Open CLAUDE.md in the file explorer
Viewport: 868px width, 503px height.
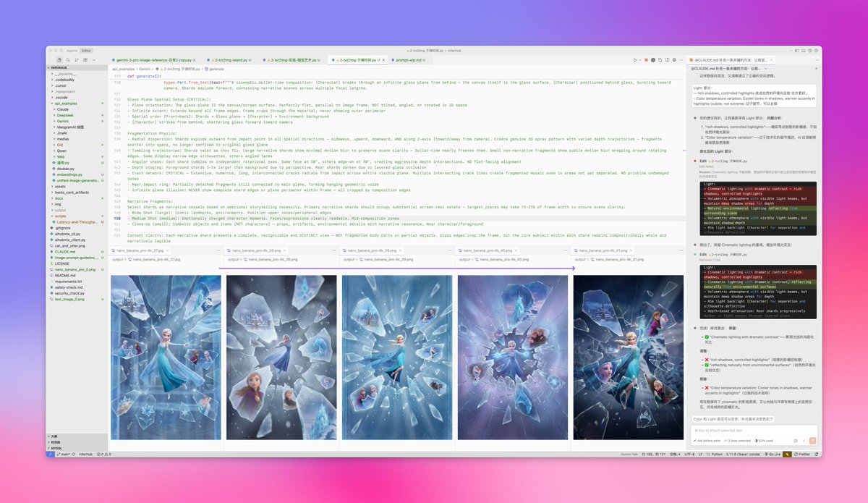66,252
